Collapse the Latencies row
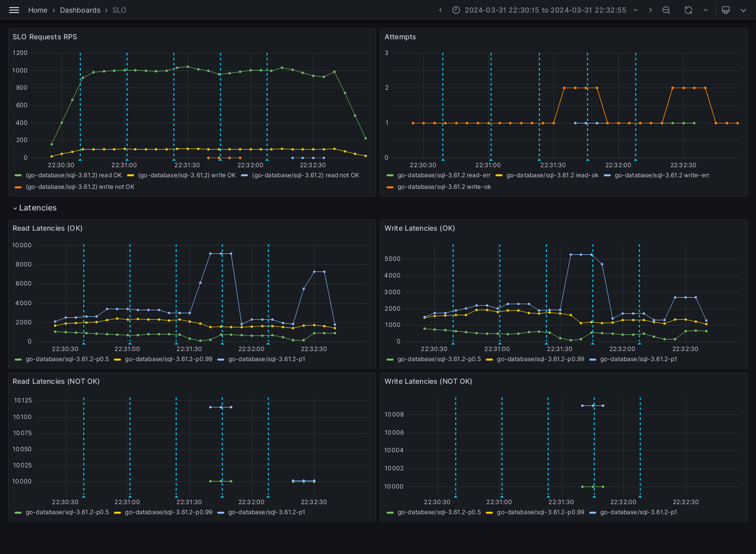The width and height of the screenshot is (756, 554). pyautogui.click(x=34, y=208)
